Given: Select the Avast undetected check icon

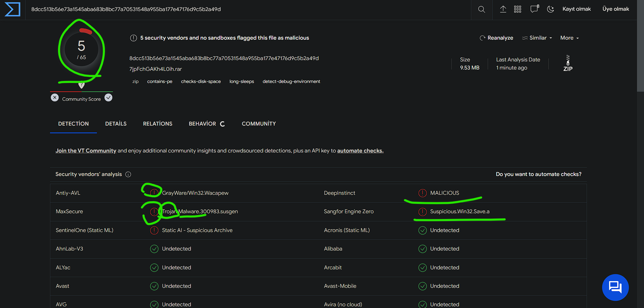Looking at the screenshot, I should [154, 286].
